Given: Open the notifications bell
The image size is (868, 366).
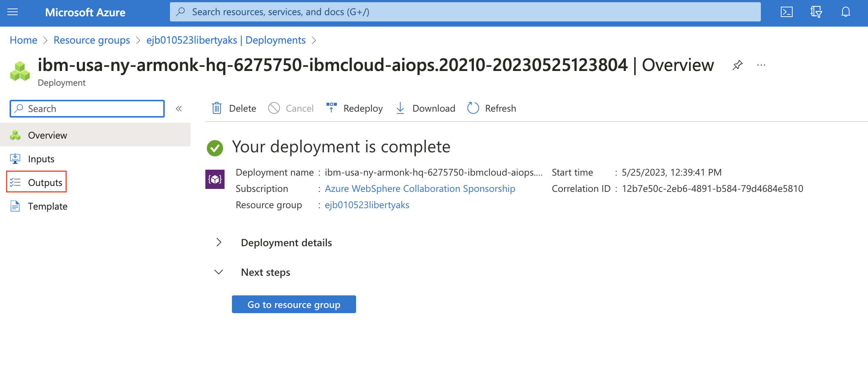Looking at the screenshot, I should 845,12.
